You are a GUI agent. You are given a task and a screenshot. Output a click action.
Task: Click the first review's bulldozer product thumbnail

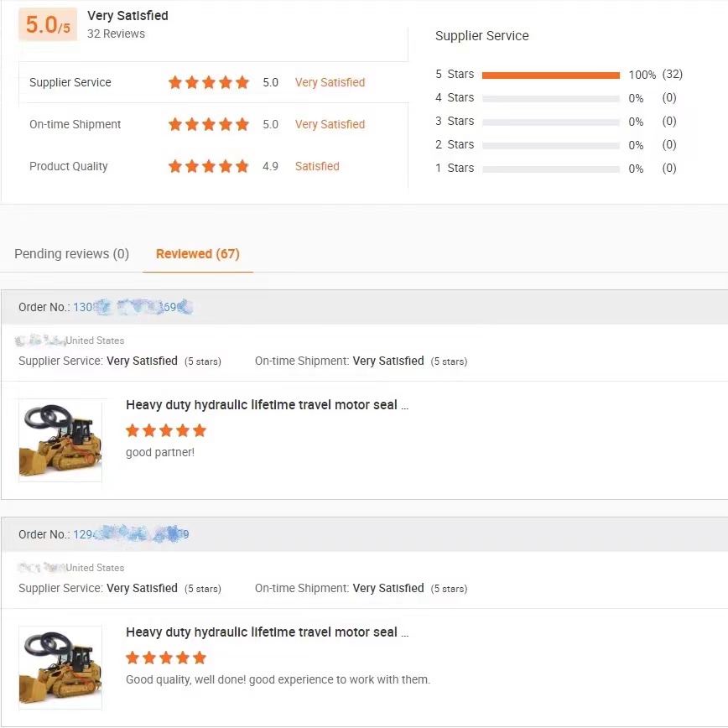[x=60, y=440]
